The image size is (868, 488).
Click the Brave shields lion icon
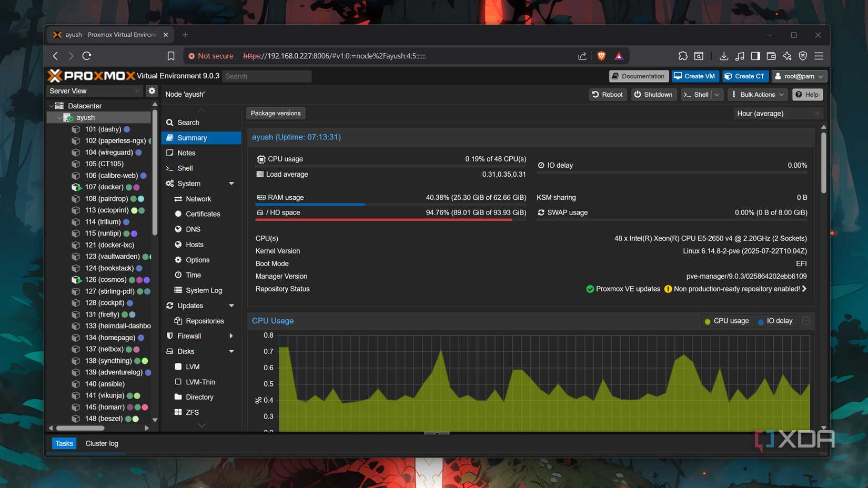click(601, 56)
